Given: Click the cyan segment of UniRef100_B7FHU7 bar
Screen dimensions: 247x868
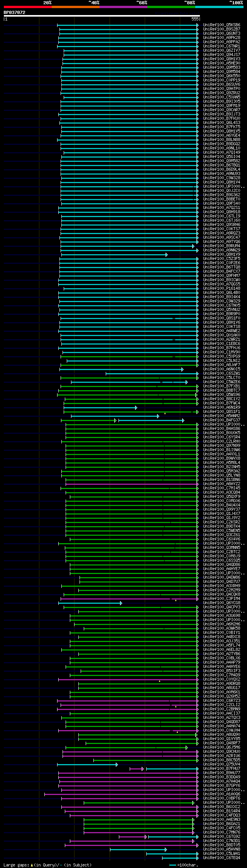Looking at the screenshot, I should point(172,769).
